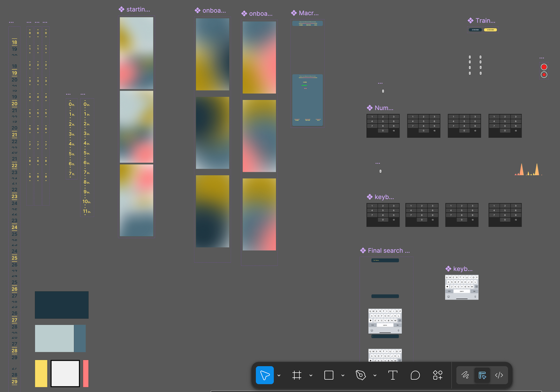Switch to Dev Mode
Viewport: 560px width, 392px height.
(499, 375)
